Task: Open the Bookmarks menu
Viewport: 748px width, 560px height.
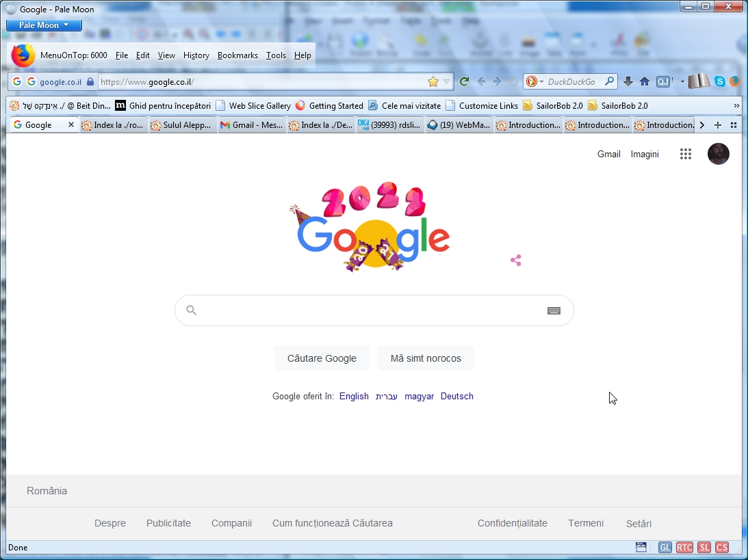Action: (x=237, y=55)
